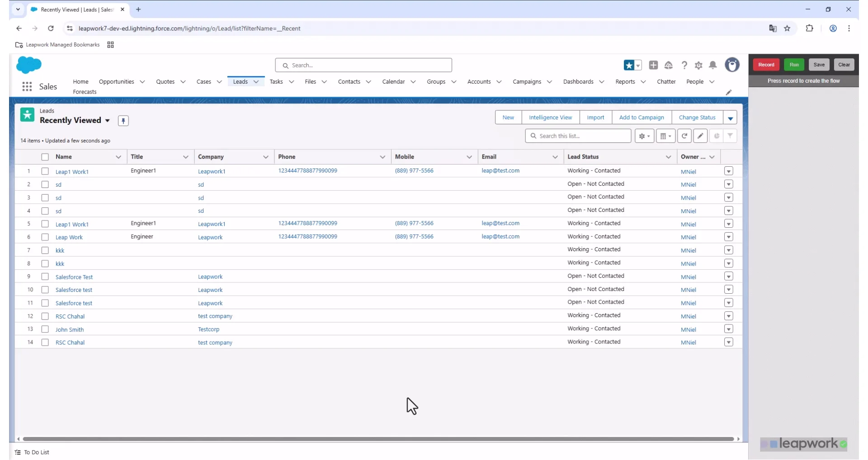Click the New lead button
868x460 pixels.
[508, 117]
